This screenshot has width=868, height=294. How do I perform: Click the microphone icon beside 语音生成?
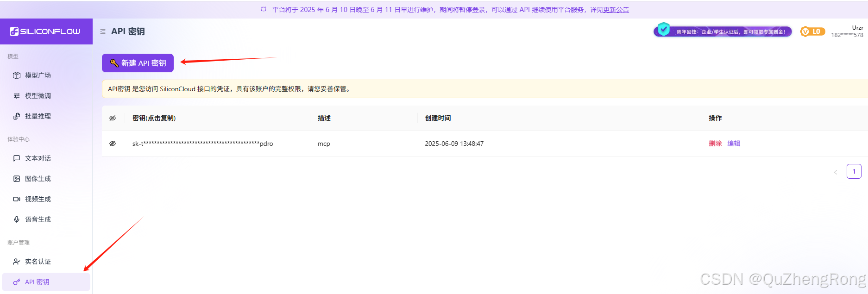17,219
